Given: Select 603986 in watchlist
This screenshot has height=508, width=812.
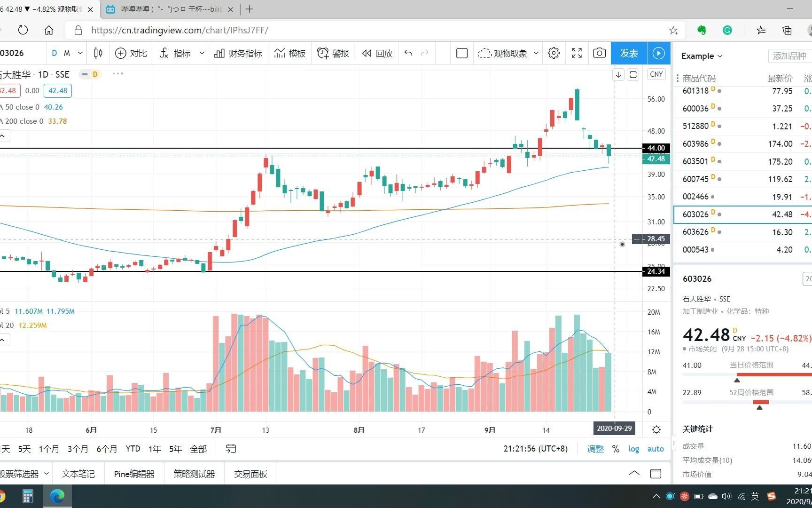Looking at the screenshot, I should point(743,144).
